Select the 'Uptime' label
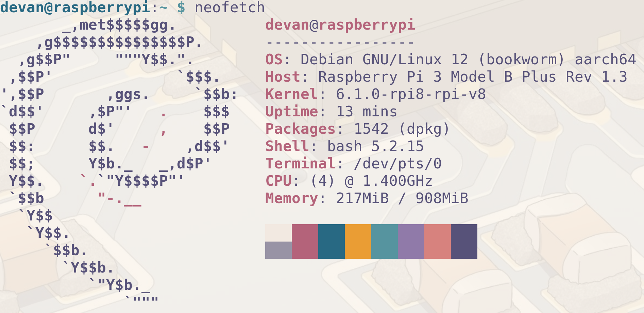This screenshot has height=313, width=644. (291, 112)
